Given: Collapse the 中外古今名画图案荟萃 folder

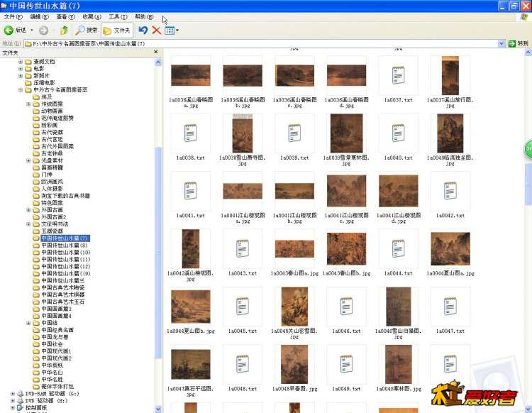Looking at the screenshot, I should (21, 90).
